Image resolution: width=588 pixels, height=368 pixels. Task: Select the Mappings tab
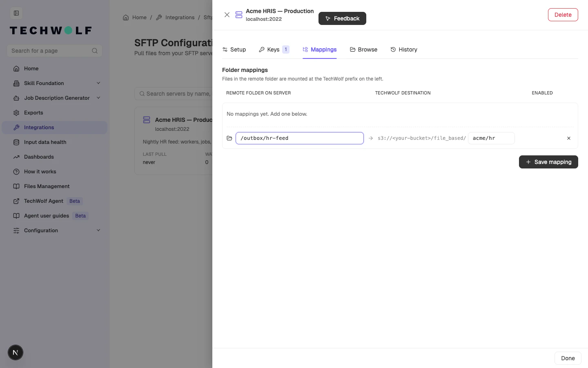(319, 49)
